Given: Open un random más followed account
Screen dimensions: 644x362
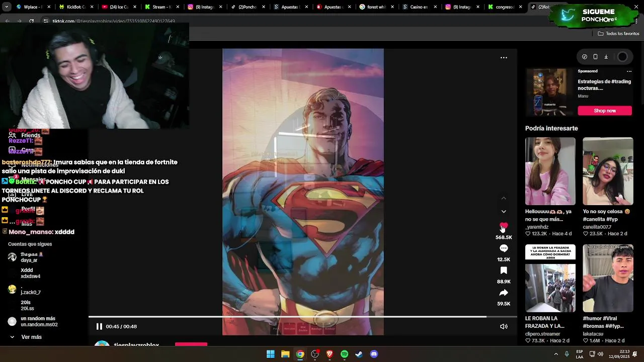Looking at the screenshot, I should [x=33, y=322].
